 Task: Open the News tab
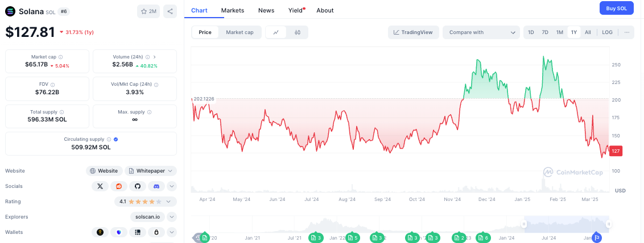coord(266,11)
